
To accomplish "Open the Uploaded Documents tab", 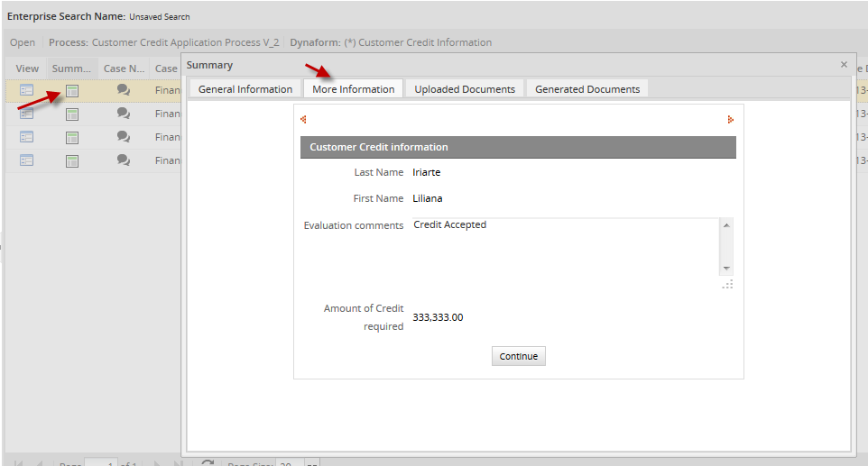I will pyautogui.click(x=465, y=89).
